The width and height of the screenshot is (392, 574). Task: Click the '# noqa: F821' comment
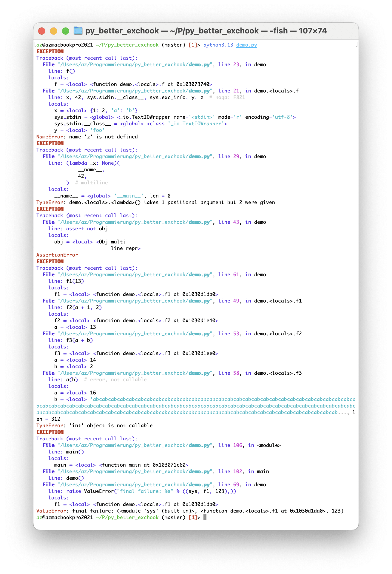pyautogui.click(x=227, y=97)
